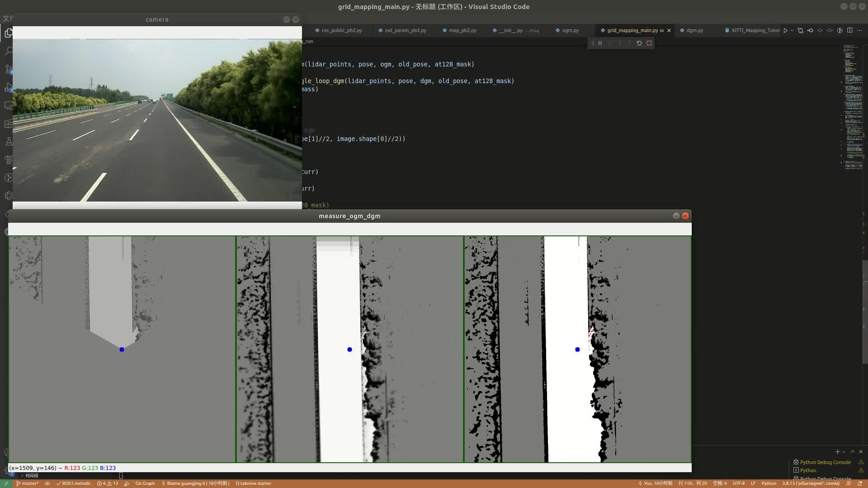This screenshot has width=868, height=488.
Task: Click the ROS1.melodic status item
Action: pos(74,483)
